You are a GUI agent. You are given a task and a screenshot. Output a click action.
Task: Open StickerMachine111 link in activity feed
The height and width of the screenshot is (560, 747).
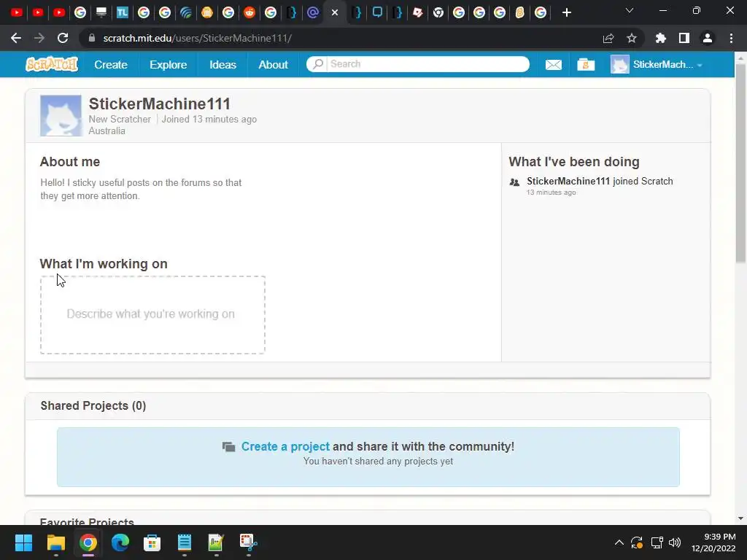tap(568, 181)
